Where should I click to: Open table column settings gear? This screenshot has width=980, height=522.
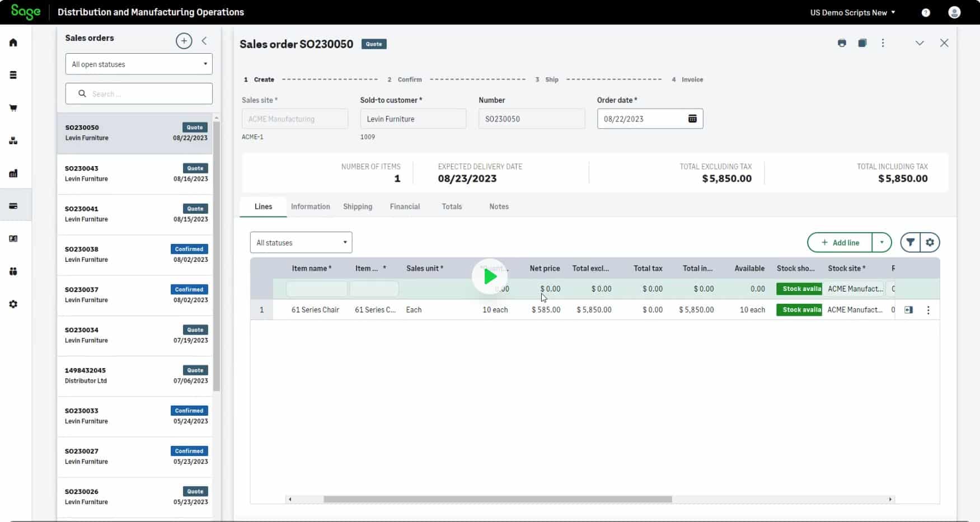pos(930,242)
